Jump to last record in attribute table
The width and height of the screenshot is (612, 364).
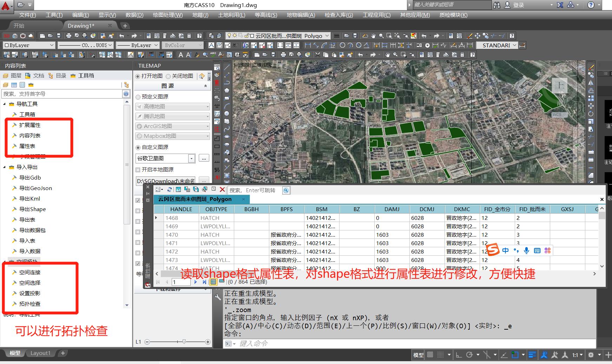[204, 282]
